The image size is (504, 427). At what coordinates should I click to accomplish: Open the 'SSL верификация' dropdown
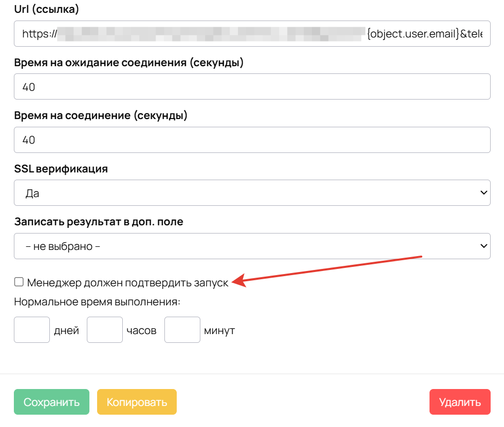[252, 192]
